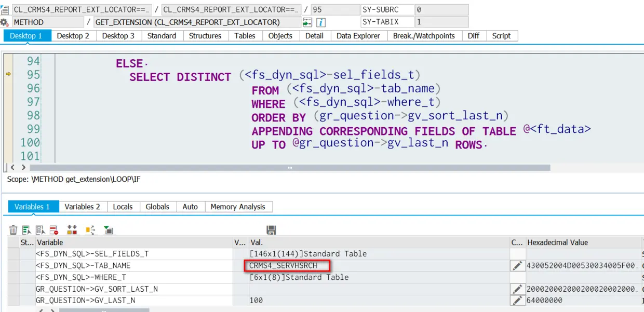The image size is (644, 312).
Task: Click the blue info icon beside GET_EXTENSION
Action: (x=321, y=22)
